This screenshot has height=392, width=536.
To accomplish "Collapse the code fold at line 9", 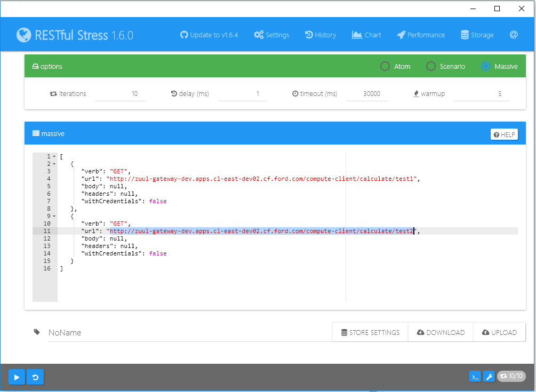I will (x=53, y=216).
